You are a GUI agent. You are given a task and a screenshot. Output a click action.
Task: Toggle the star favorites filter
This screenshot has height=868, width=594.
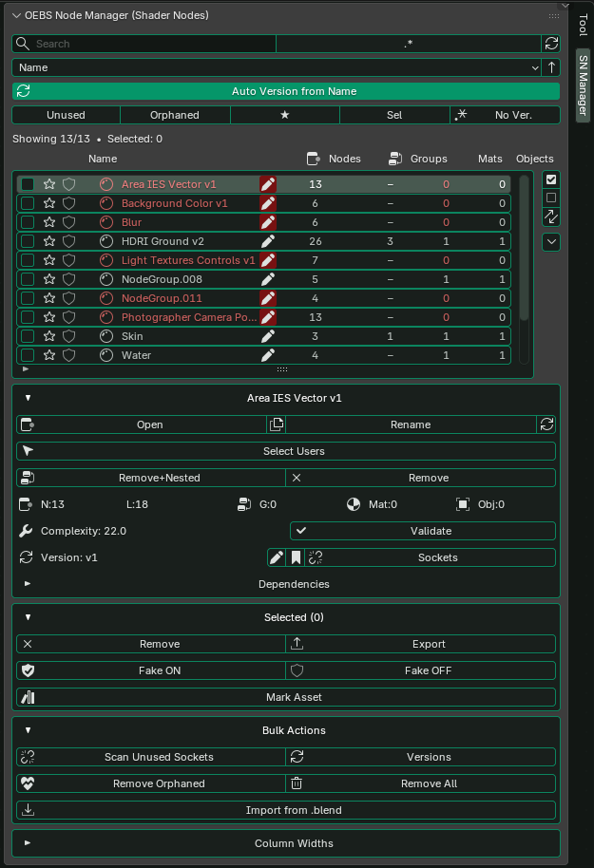[x=285, y=115]
